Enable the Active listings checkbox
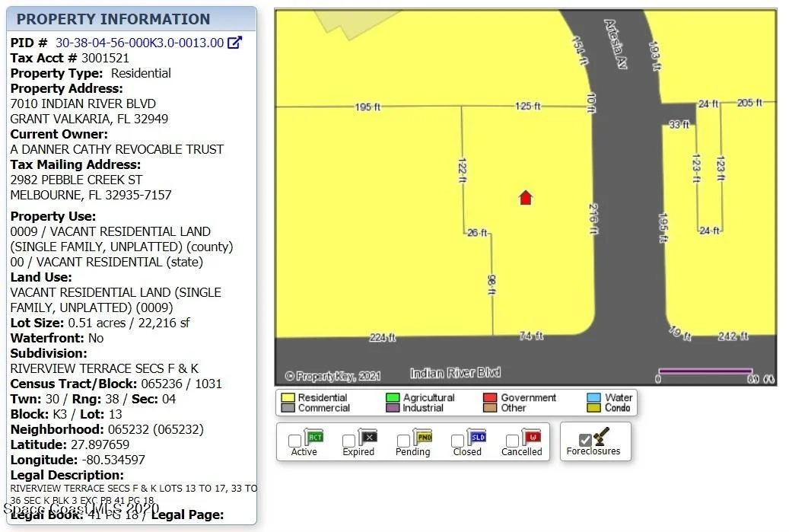The image size is (789, 532). click(295, 441)
